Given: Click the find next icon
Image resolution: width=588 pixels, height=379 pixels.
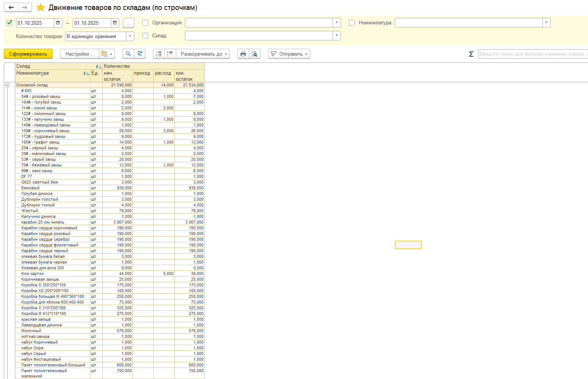Looking at the screenshot, I should (140, 54).
